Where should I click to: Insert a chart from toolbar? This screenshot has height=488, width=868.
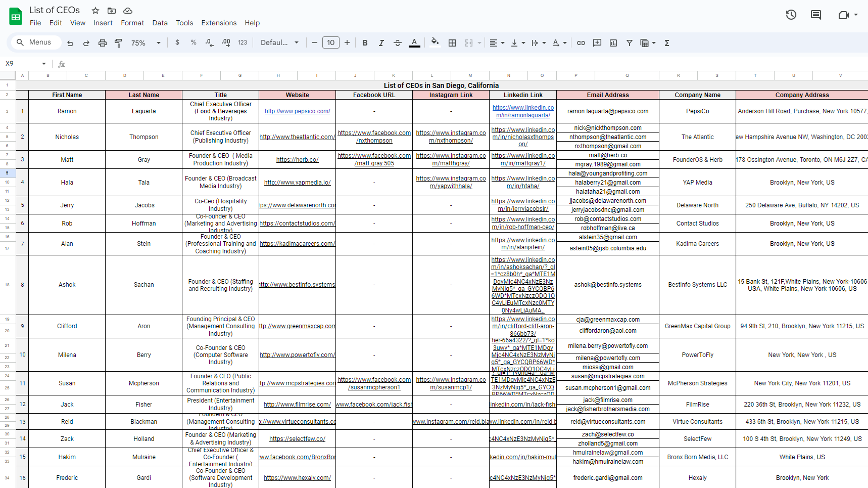613,43
